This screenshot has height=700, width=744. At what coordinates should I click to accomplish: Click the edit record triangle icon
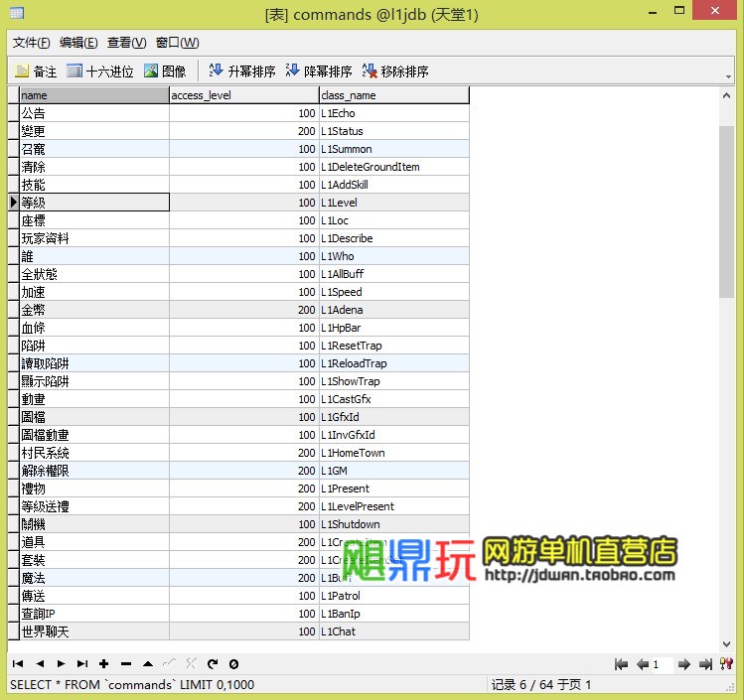pyautogui.click(x=148, y=663)
